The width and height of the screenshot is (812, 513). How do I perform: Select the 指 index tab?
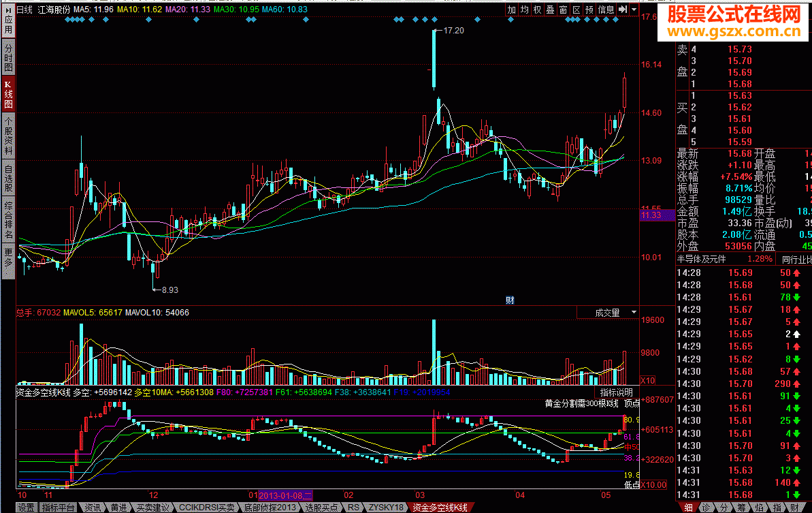click(x=777, y=508)
